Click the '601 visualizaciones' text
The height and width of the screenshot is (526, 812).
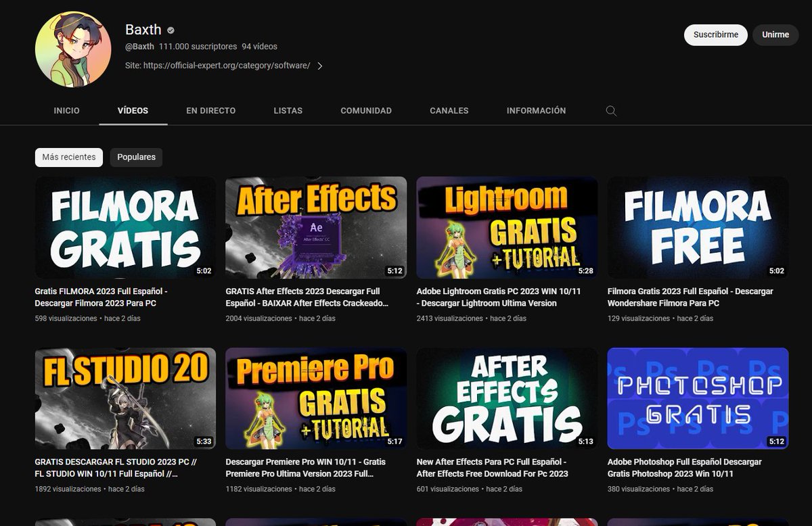click(x=448, y=489)
